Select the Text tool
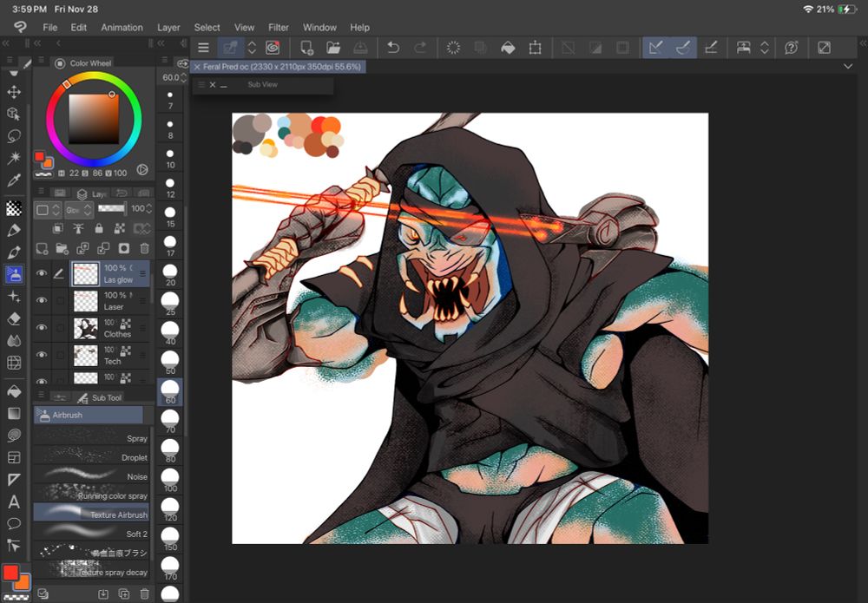This screenshot has height=603, width=868. [14, 501]
